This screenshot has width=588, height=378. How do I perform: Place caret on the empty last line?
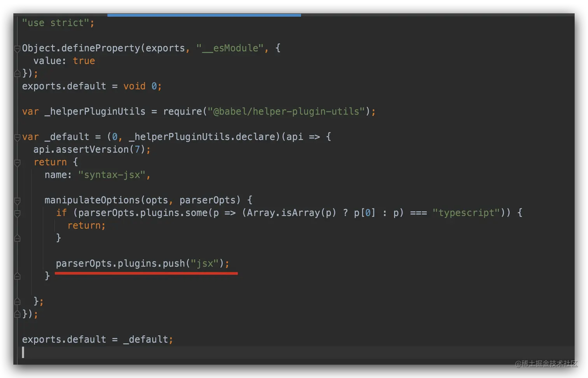pyautogui.click(x=298, y=352)
